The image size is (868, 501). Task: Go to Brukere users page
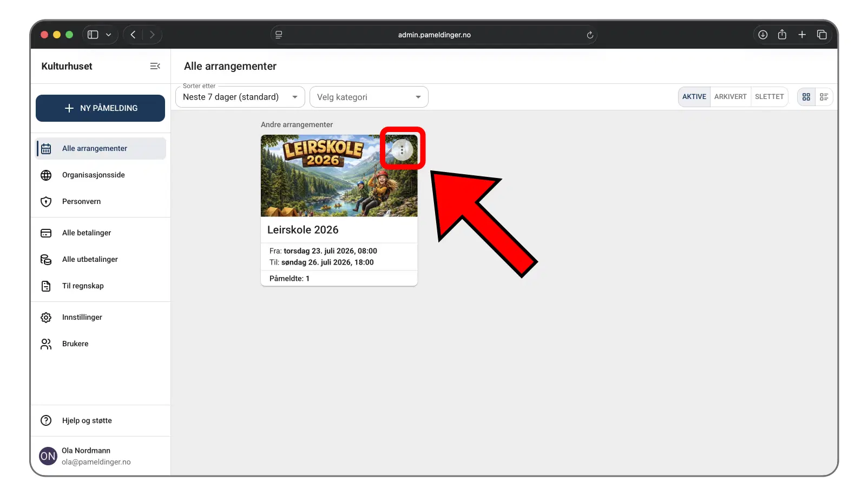pos(75,344)
